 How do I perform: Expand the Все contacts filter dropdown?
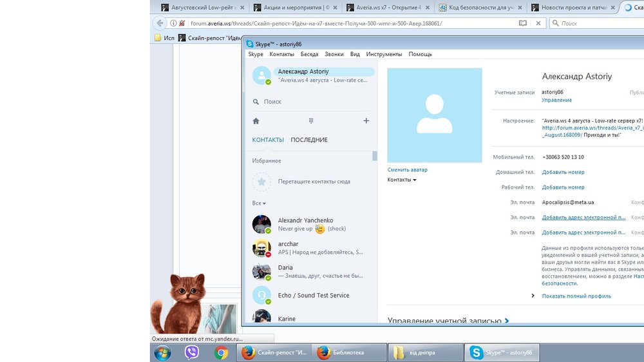[259, 204]
